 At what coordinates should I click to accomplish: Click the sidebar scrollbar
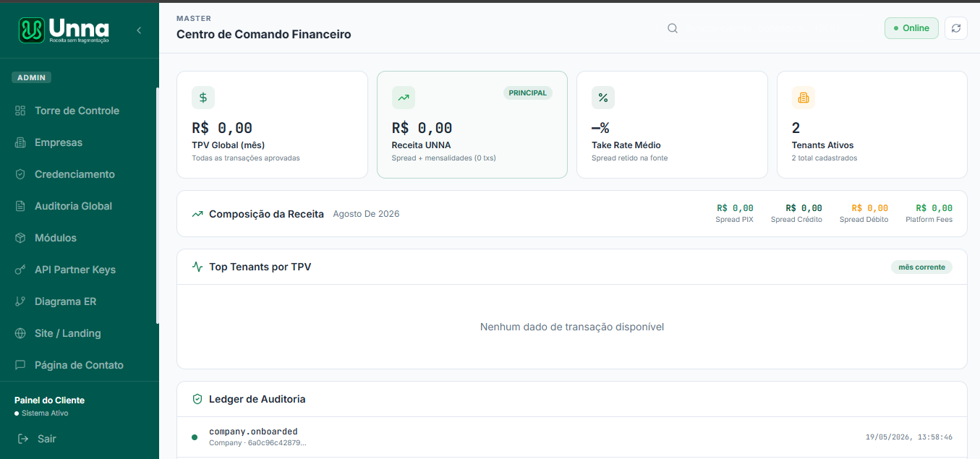[x=157, y=205]
